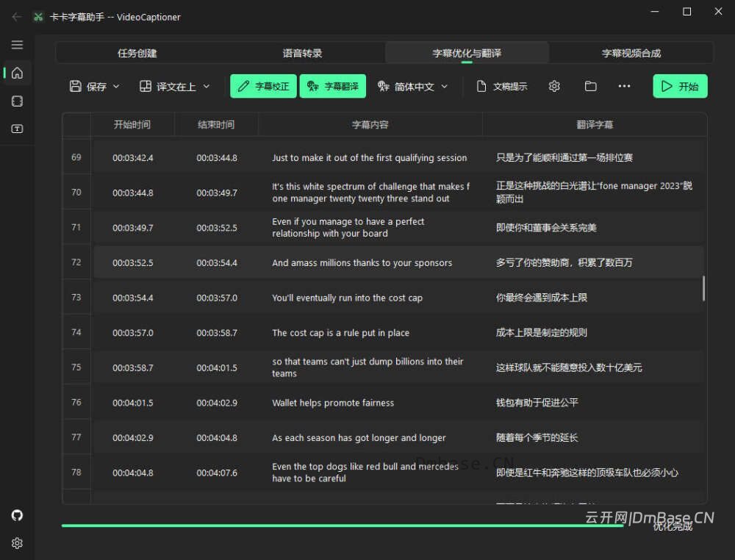Click subtitle 'And amass millions thanks to your sponsors'

[362, 263]
